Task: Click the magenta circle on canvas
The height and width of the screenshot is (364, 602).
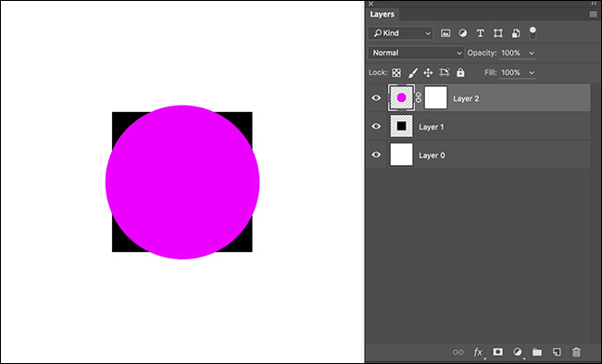Action: tap(182, 182)
